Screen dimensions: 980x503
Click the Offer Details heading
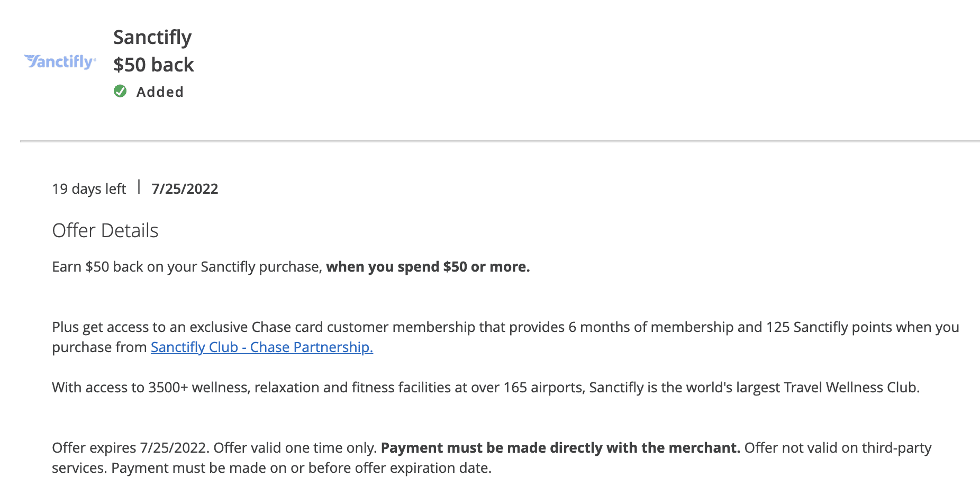pyautogui.click(x=105, y=231)
